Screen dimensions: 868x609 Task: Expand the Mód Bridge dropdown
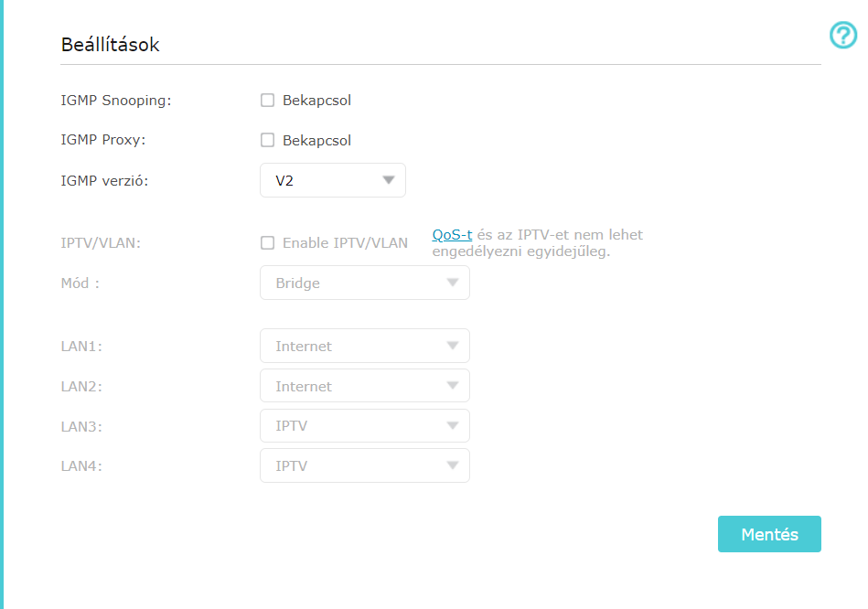click(x=364, y=283)
